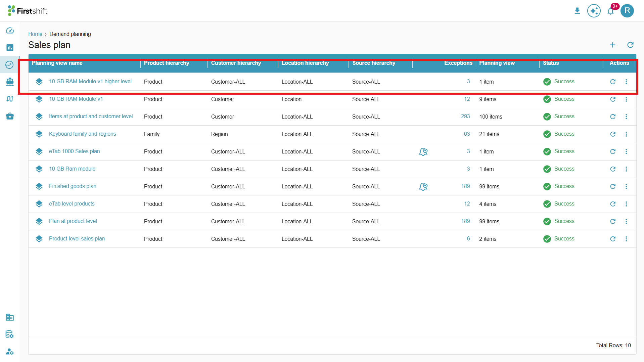
Task: Open actions menu for Product level sales plan
Action: [626, 239]
